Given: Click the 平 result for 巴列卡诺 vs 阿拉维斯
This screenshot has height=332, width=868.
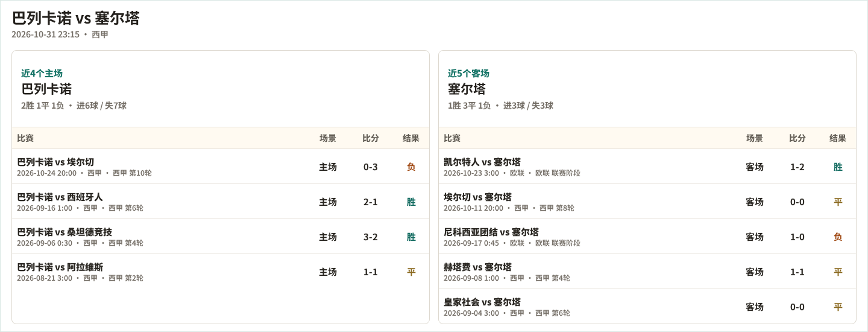Looking at the screenshot, I should 411,272.
